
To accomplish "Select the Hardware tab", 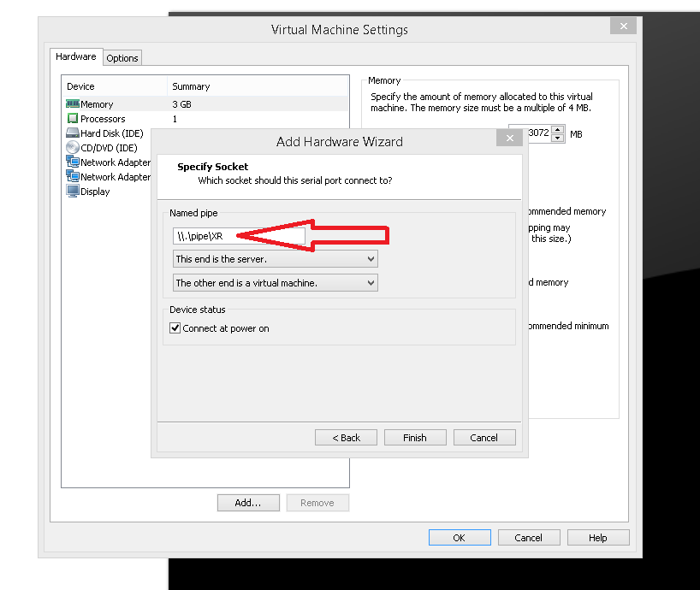I will pos(76,56).
